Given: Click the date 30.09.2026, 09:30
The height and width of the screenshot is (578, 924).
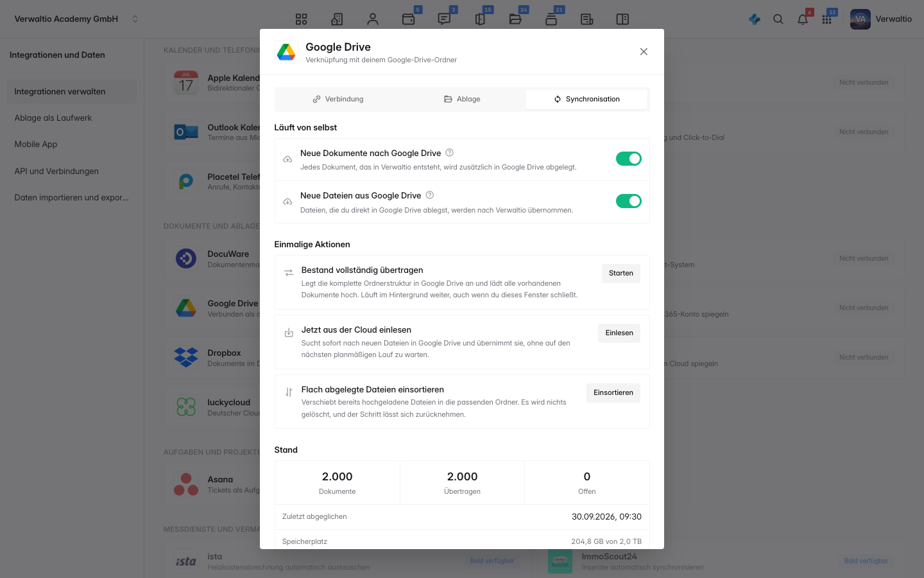Looking at the screenshot, I should click(x=606, y=517).
